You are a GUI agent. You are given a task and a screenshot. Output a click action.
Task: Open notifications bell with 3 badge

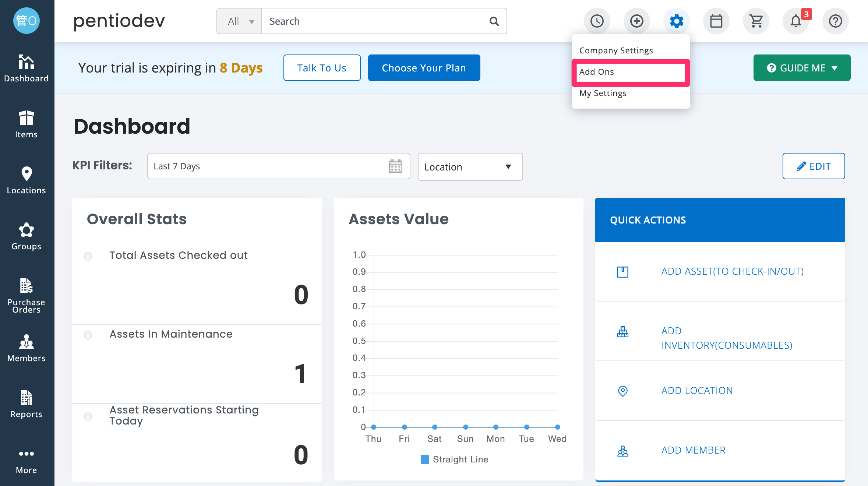pos(796,21)
